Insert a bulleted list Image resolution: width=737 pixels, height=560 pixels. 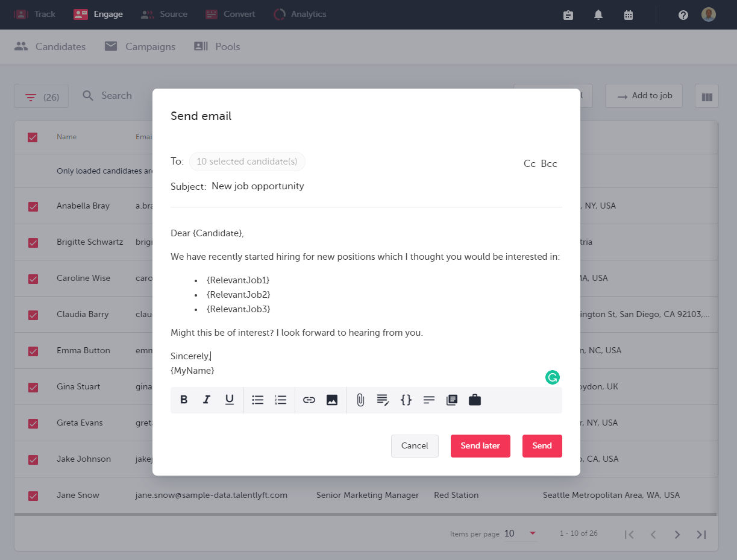pyautogui.click(x=258, y=400)
